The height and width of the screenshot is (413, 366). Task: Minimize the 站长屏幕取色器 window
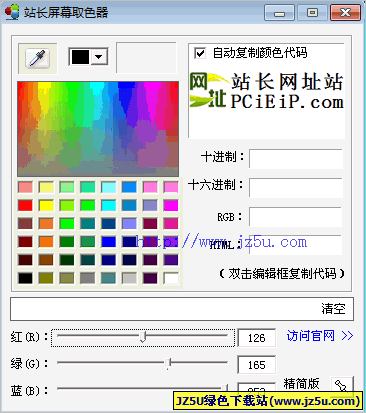[279, 13]
